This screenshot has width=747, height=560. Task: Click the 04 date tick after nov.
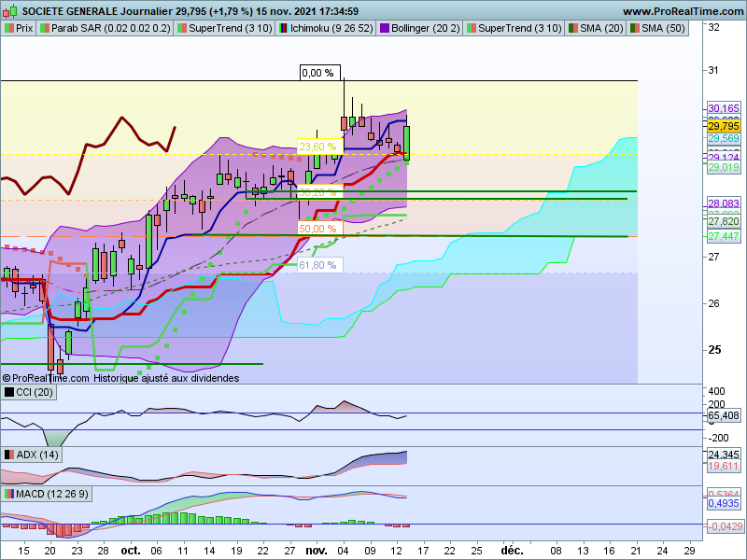click(343, 551)
